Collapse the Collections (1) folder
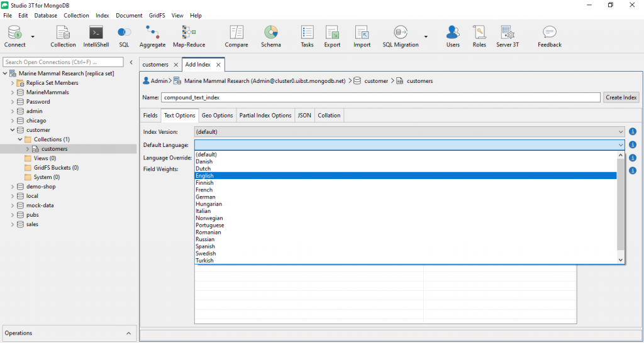644x343 pixels. 20,139
